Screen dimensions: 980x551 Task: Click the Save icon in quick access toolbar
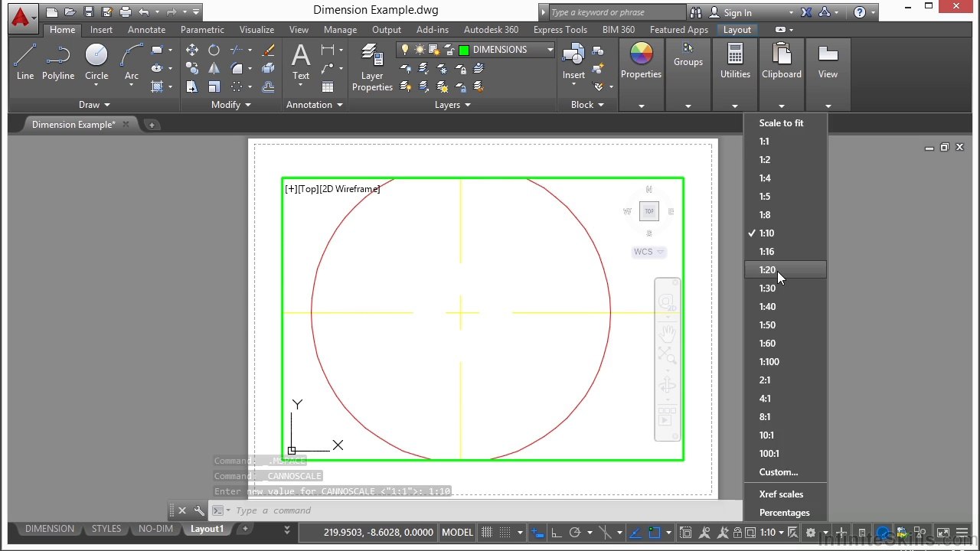pos(89,12)
